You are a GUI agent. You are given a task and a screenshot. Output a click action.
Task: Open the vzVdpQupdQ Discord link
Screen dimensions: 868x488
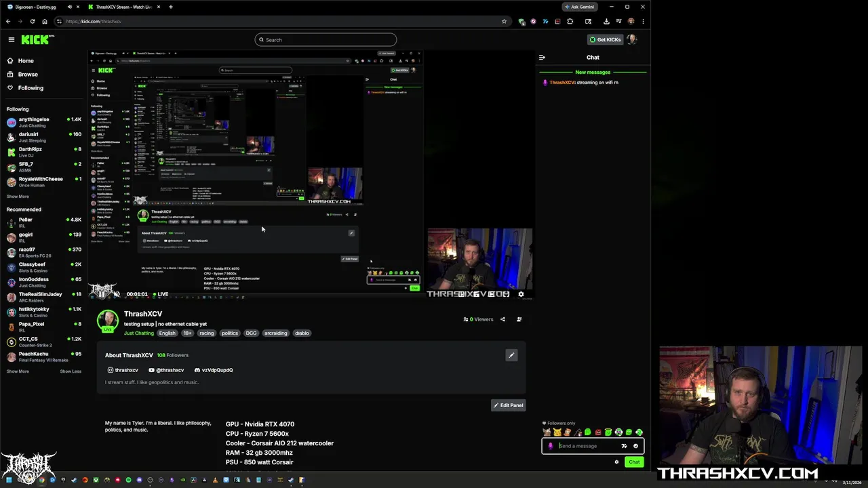pyautogui.click(x=214, y=370)
